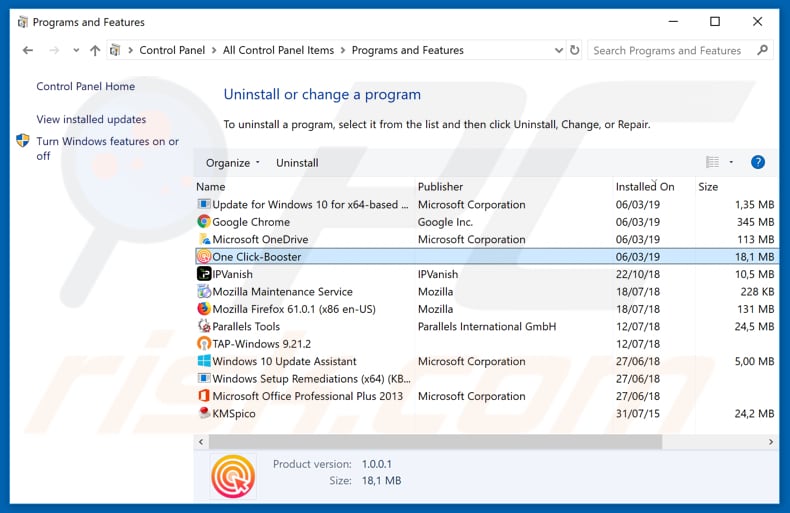Click the 22/10/18 installed date
This screenshot has height=513, width=790.
tap(637, 274)
